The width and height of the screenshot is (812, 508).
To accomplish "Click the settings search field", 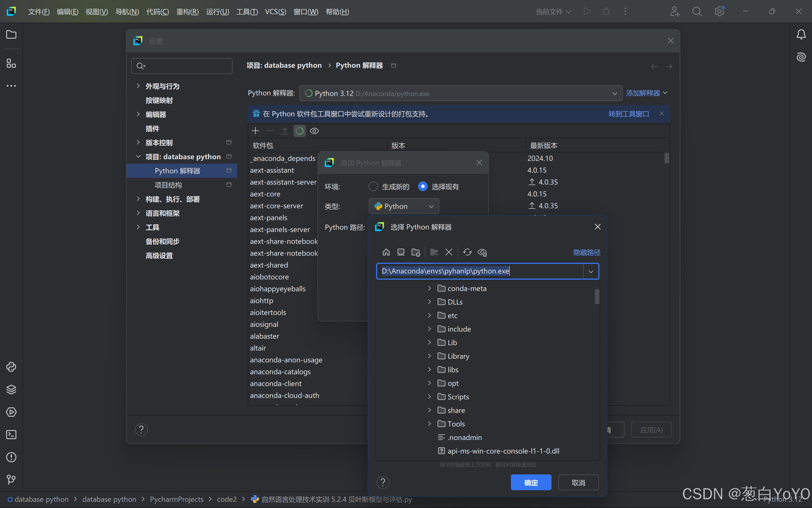I will pos(182,66).
